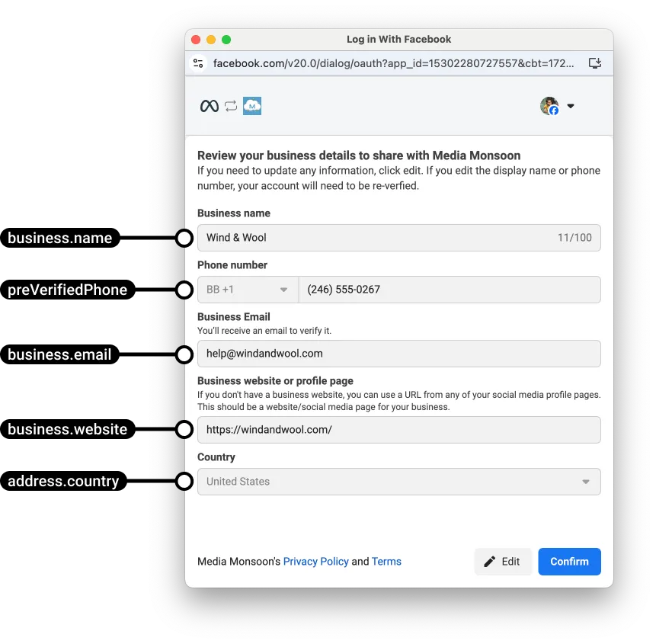This screenshot has width=656, height=644.
Task: Click the Meta infinity logo
Action: (x=209, y=107)
